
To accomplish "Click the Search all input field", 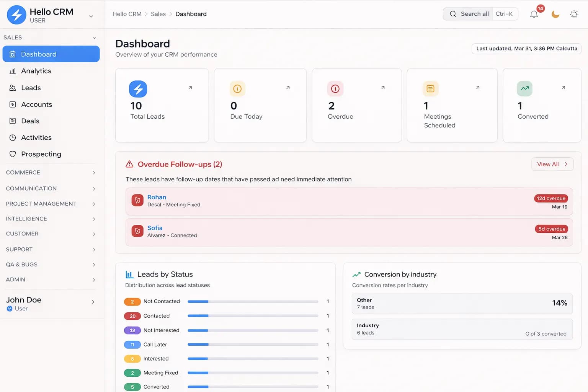I will pyautogui.click(x=475, y=14).
